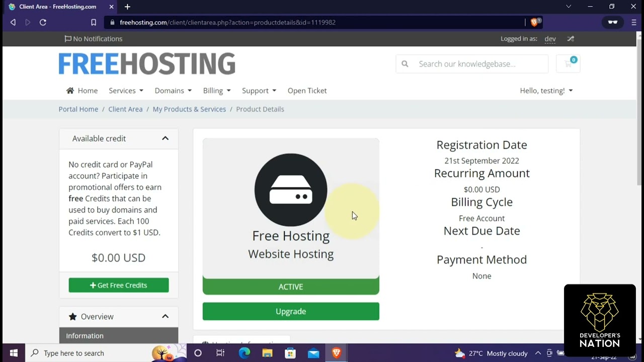The width and height of the screenshot is (644, 362).
Task: Open File Explorer from taskbar
Action: tap(267, 353)
